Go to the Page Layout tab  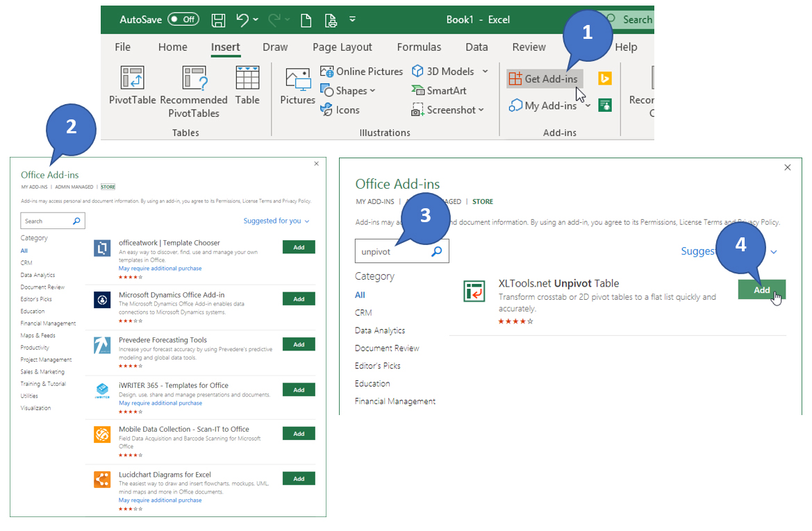[x=342, y=47]
